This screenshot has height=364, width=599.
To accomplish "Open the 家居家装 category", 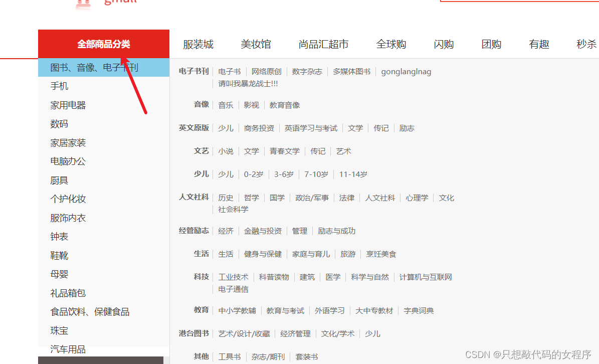I will [68, 143].
